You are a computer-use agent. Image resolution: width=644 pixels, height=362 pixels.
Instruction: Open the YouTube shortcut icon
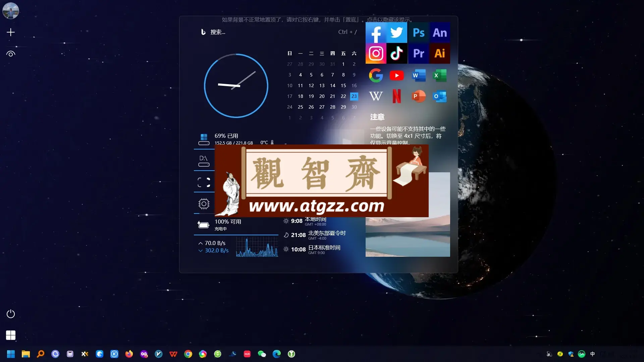[397, 75]
